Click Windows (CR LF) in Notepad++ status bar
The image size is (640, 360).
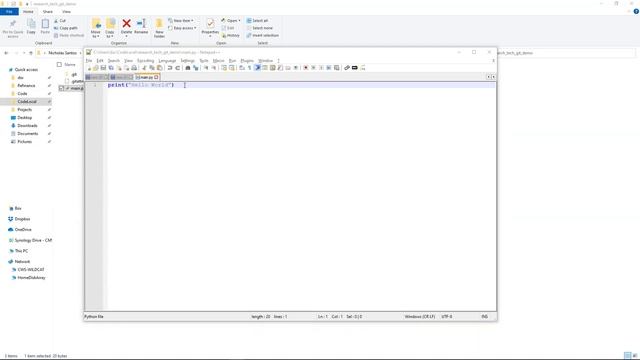tap(420, 316)
